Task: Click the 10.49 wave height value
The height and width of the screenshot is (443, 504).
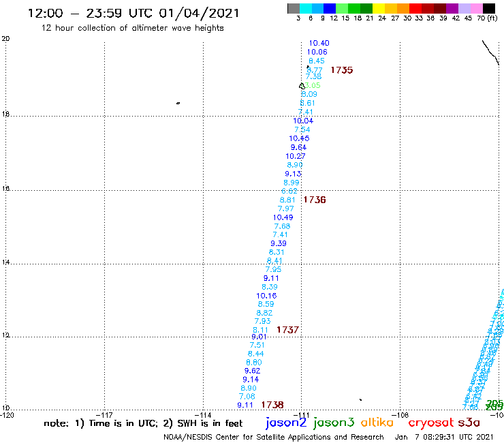Action: coord(283,217)
